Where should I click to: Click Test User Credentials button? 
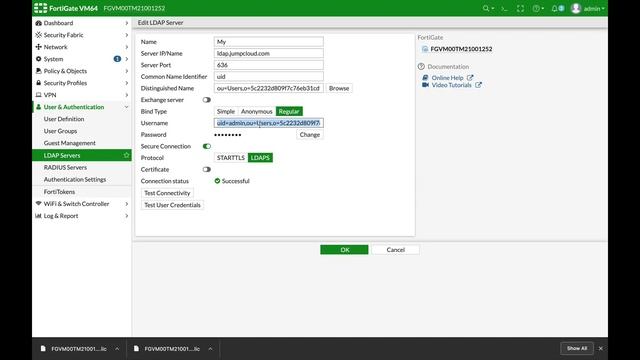[172, 205]
